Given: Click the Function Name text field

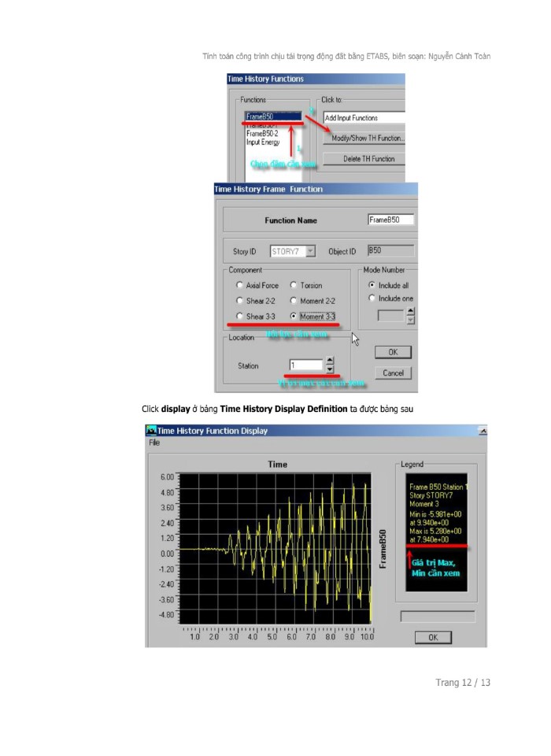Looking at the screenshot, I should point(390,220).
